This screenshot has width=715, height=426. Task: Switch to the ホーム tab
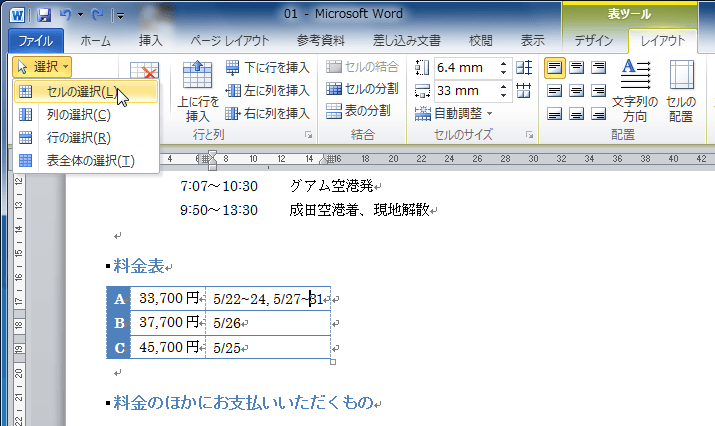95,41
